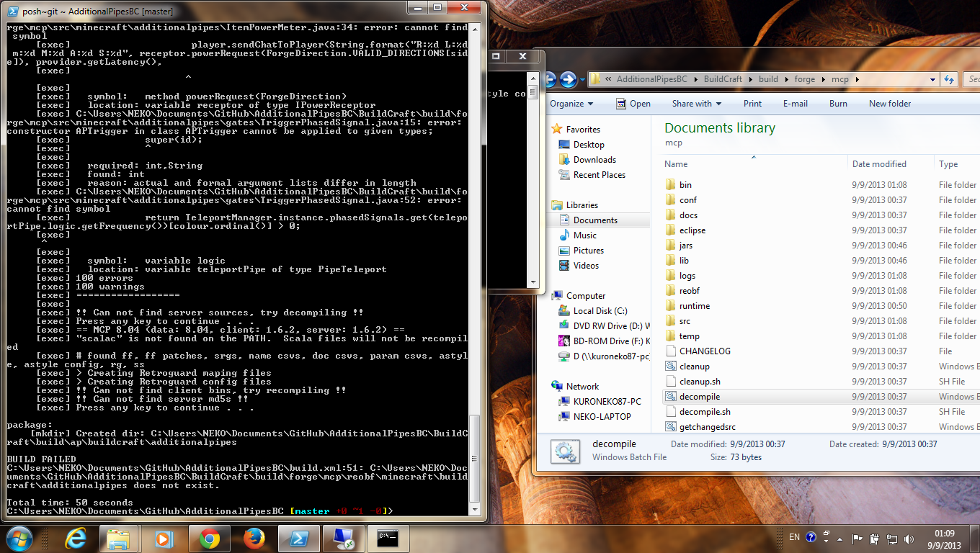The image size is (980, 553).
Task: Click forge in the address breadcrumb
Action: [805, 79]
